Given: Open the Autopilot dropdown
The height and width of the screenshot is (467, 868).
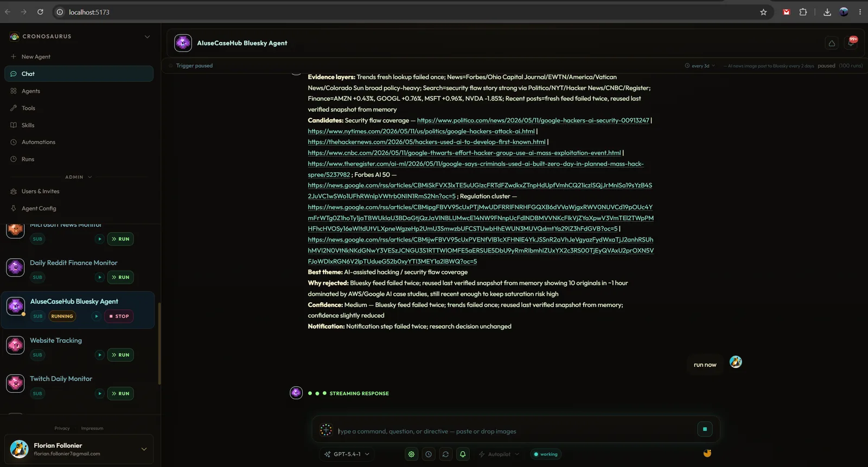Looking at the screenshot, I should click(x=499, y=454).
